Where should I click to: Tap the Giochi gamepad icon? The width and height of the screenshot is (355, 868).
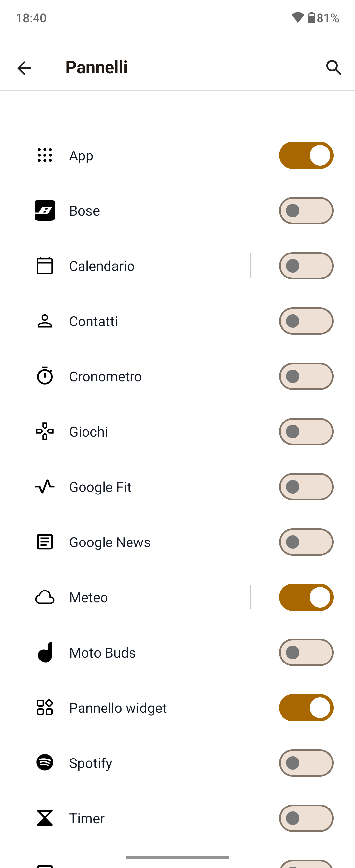tap(45, 431)
